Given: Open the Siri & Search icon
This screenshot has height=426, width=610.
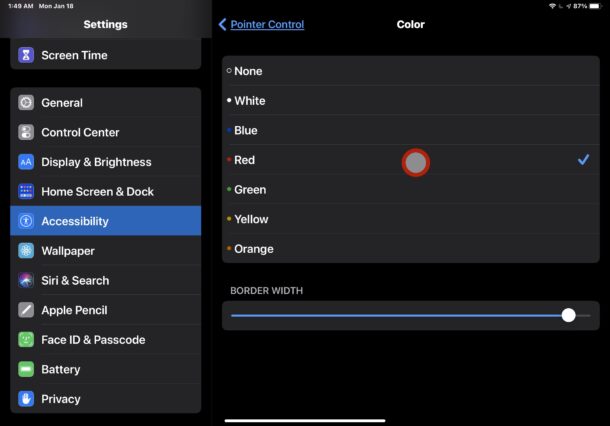Looking at the screenshot, I should 26,280.
